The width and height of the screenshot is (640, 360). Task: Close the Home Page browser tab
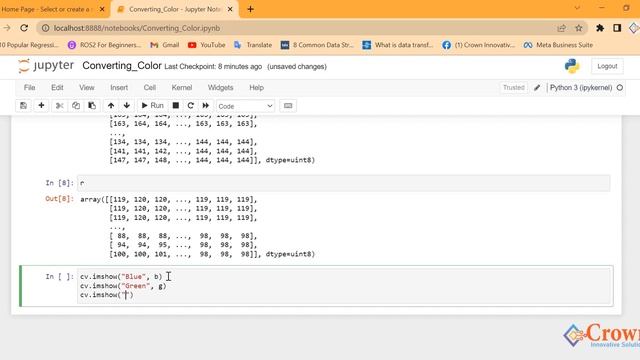pos(102,9)
